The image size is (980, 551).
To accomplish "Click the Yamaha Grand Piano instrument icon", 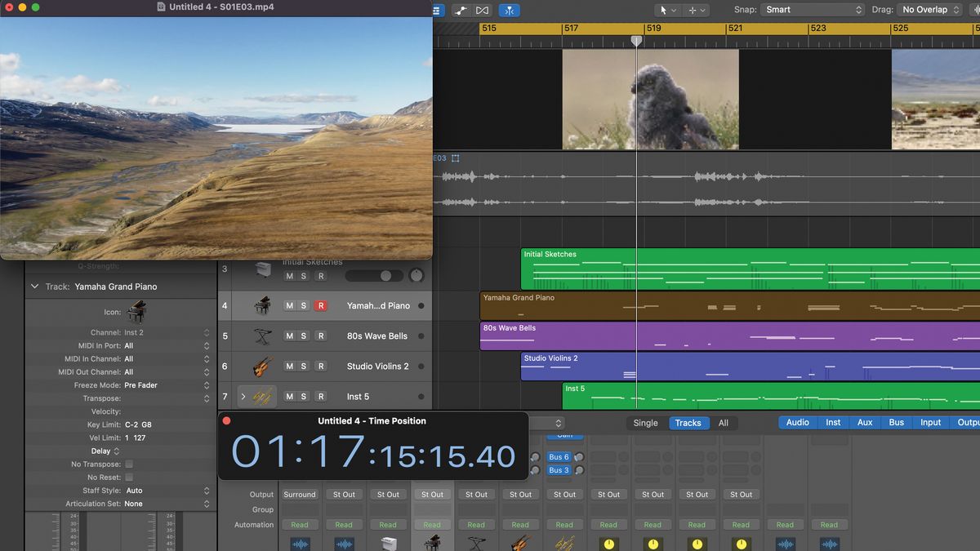I will click(x=263, y=305).
